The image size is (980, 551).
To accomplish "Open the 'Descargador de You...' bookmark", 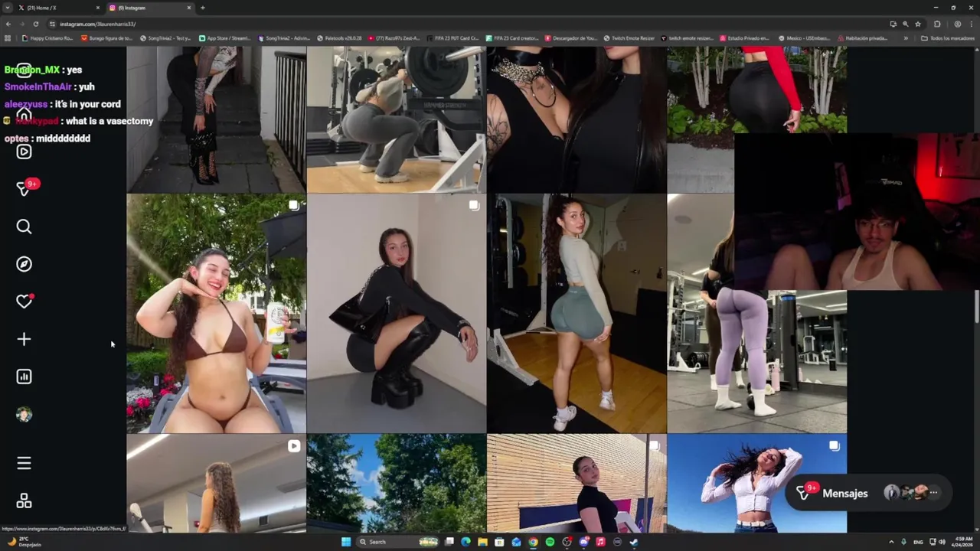I will coord(571,38).
